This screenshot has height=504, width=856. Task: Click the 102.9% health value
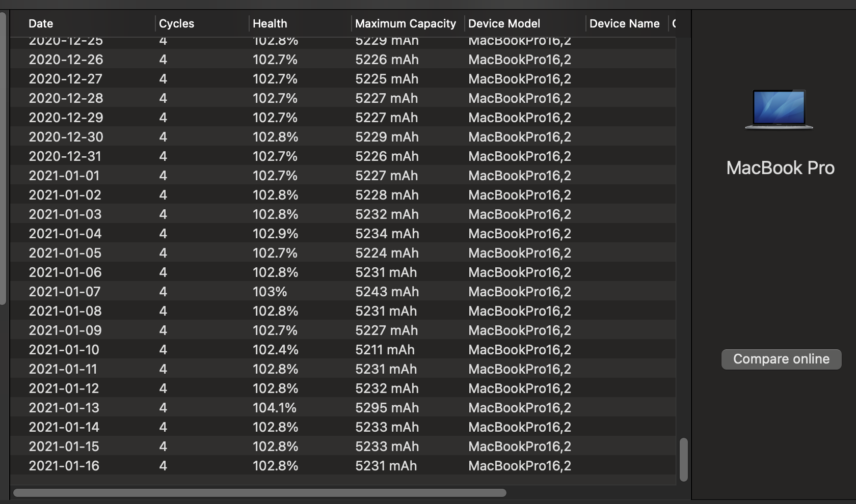[275, 234]
